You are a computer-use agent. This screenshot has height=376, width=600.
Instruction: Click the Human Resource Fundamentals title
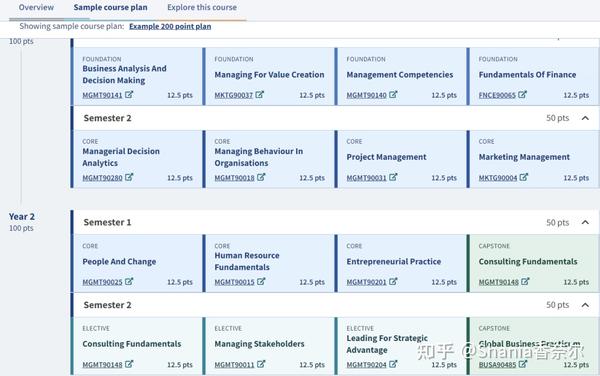[247, 261]
